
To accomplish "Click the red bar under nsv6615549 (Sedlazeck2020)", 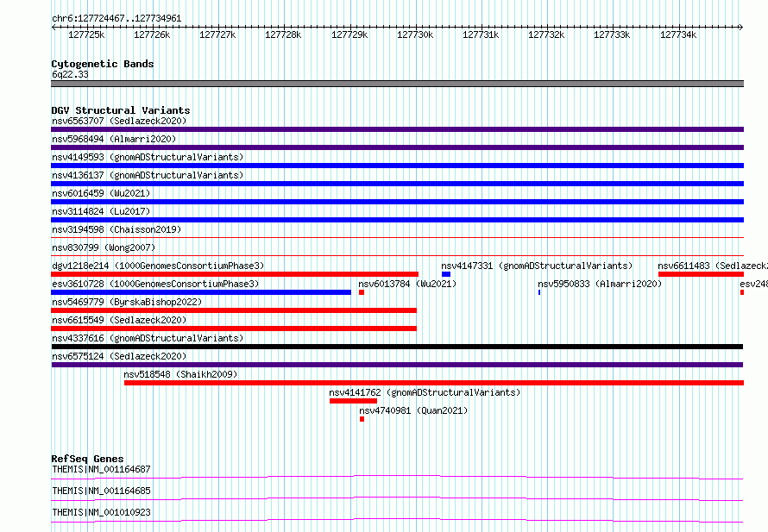I will [234, 329].
